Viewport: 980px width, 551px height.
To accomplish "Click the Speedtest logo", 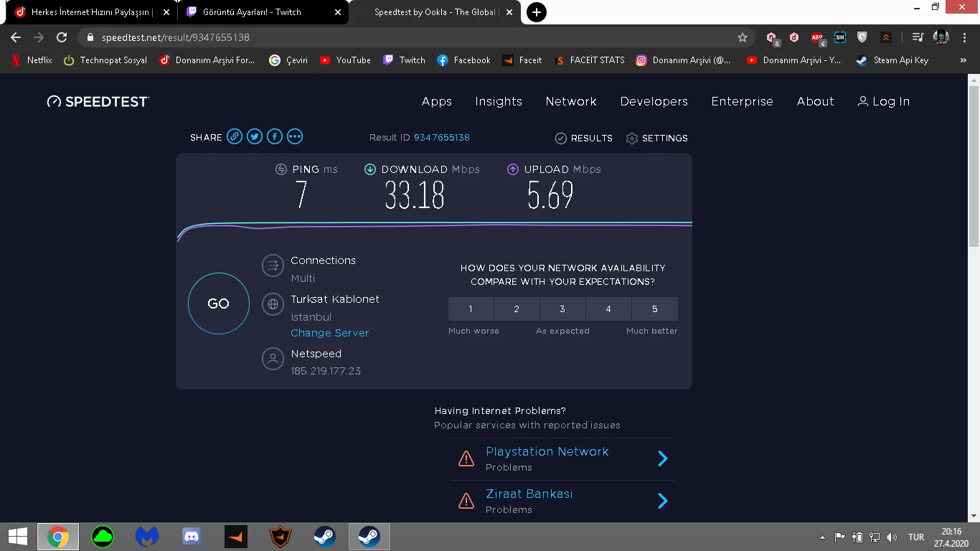I will click(98, 101).
